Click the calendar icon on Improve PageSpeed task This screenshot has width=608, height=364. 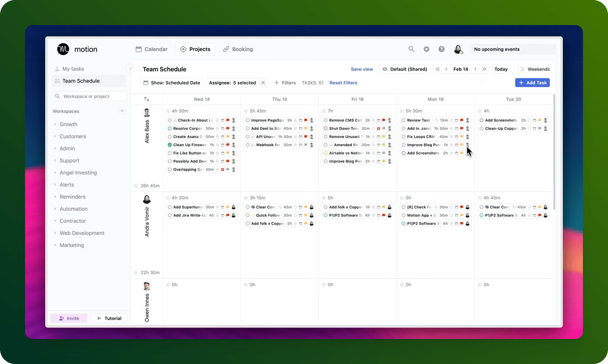(x=300, y=120)
